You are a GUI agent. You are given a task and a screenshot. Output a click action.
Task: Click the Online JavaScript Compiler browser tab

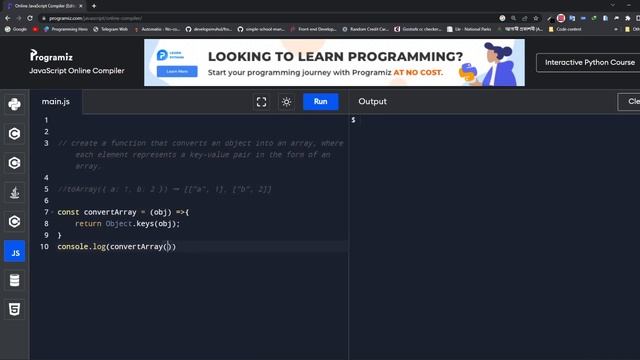(45, 6)
